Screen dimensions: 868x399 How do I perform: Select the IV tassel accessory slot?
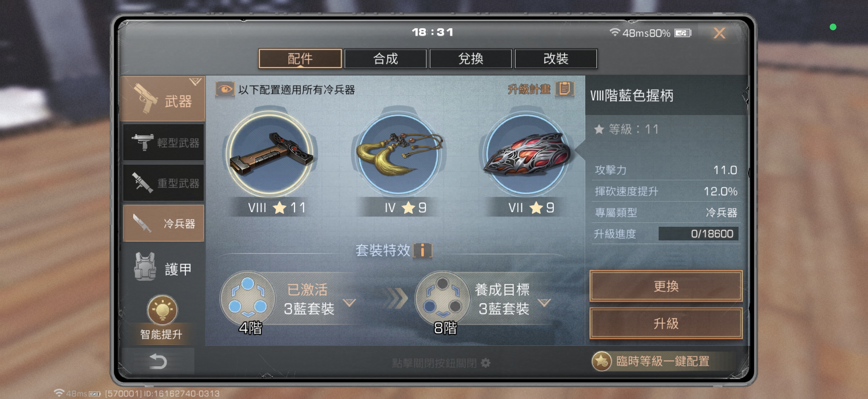pos(398,154)
